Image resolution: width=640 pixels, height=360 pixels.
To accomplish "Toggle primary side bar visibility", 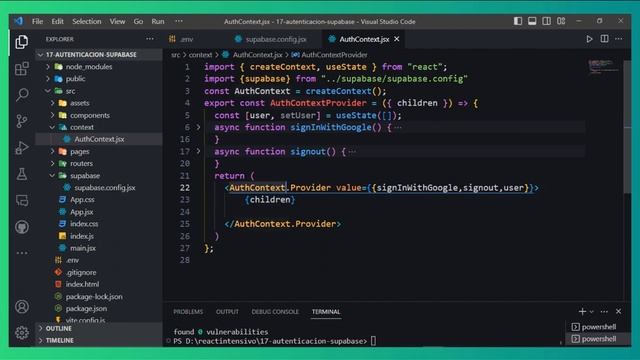I will [x=518, y=21].
